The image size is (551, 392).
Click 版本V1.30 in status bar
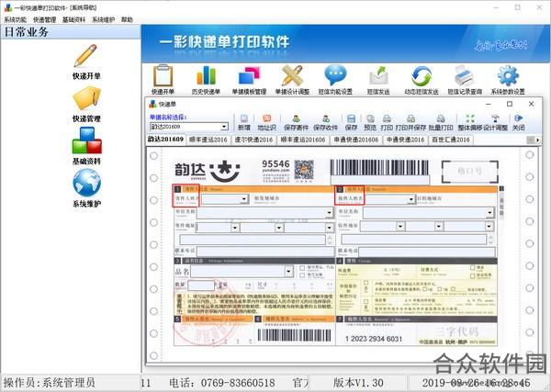[x=358, y=383]
